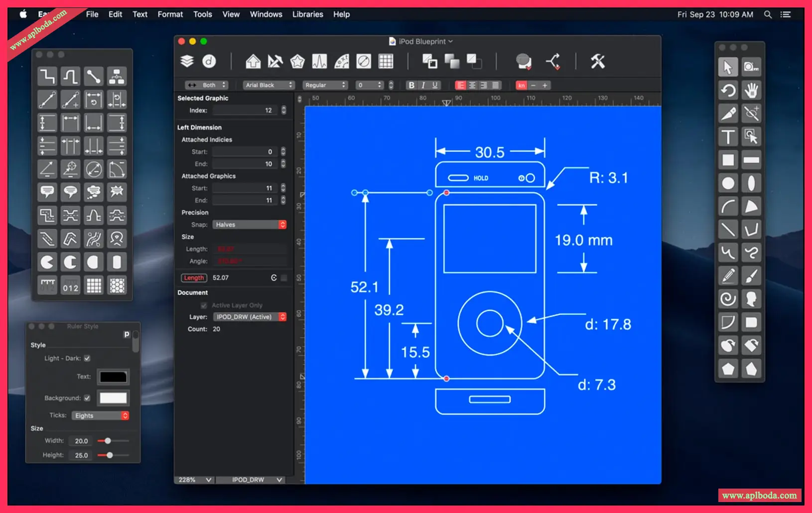The image size is (812, 513).
Task: Enable Active Layer Only checkbox
Action: click(204, 305)
